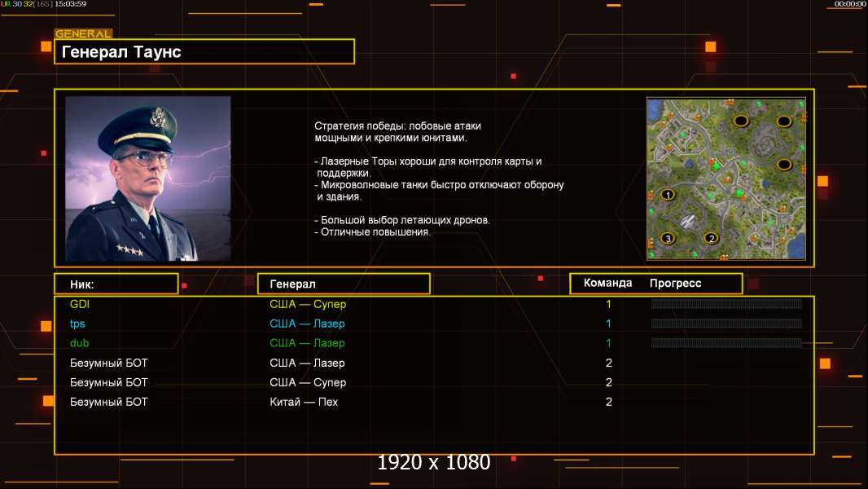Click the orange GENERAL label tag

[x=84, y=33]
